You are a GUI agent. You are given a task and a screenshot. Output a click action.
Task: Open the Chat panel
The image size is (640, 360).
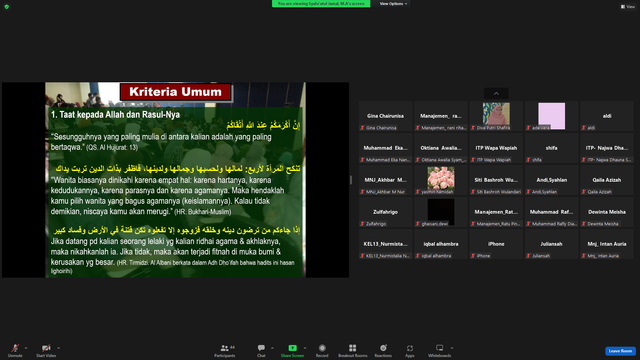point(261,350)
